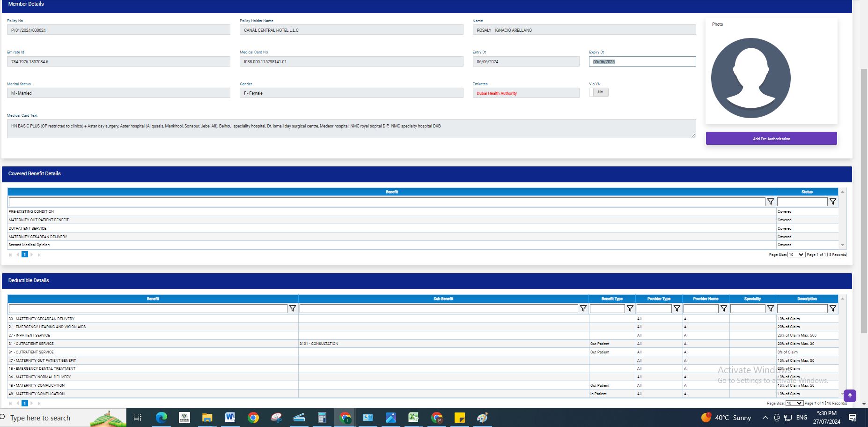Click the Expiry Dt date field
The image size is (868, 427).
[x=642, y=61]
